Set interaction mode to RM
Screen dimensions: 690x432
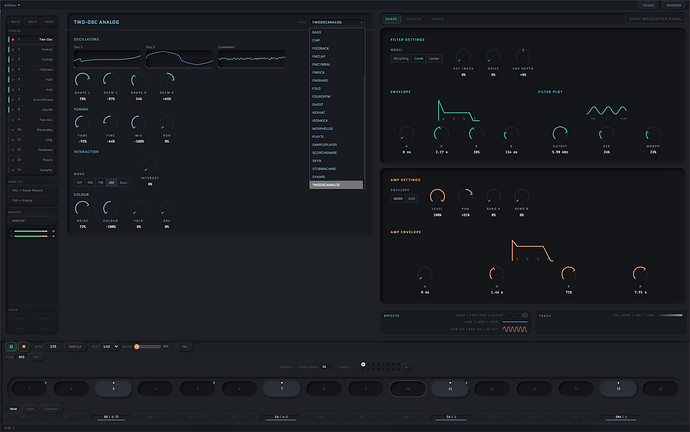point(90,183)
